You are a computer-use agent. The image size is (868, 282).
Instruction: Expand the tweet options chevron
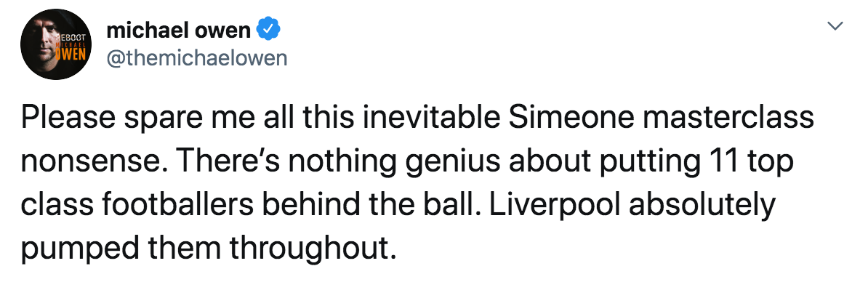pyautogui.click(x=834, y=25)
